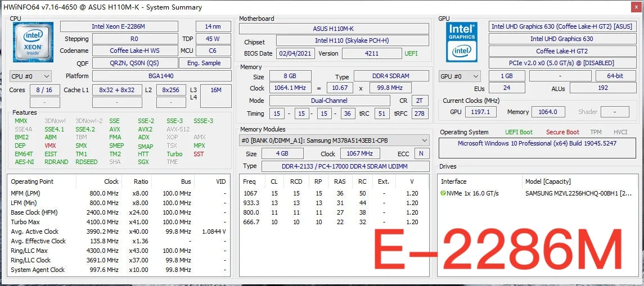Click the green UEFI label beside BIOS version

click(x=411, y=53)
